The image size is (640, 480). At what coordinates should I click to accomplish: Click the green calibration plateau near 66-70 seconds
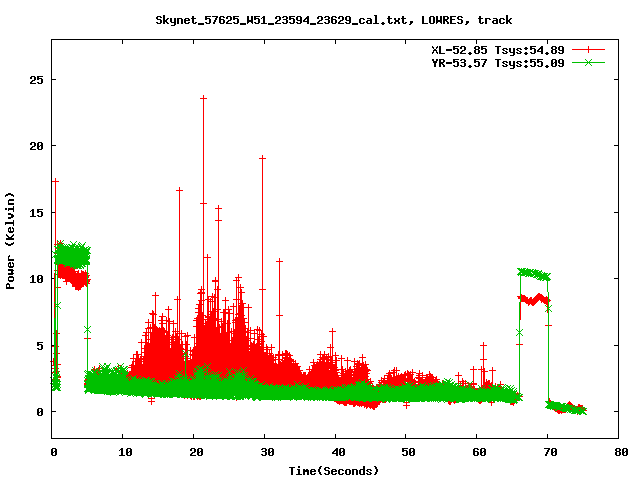pyautogui.click(x=533, y=274)
